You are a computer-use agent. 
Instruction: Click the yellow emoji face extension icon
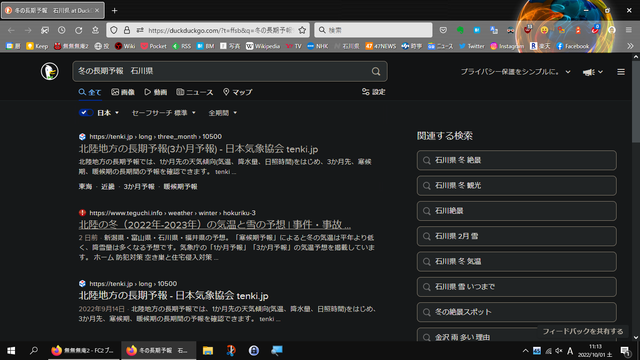[544, 30]
